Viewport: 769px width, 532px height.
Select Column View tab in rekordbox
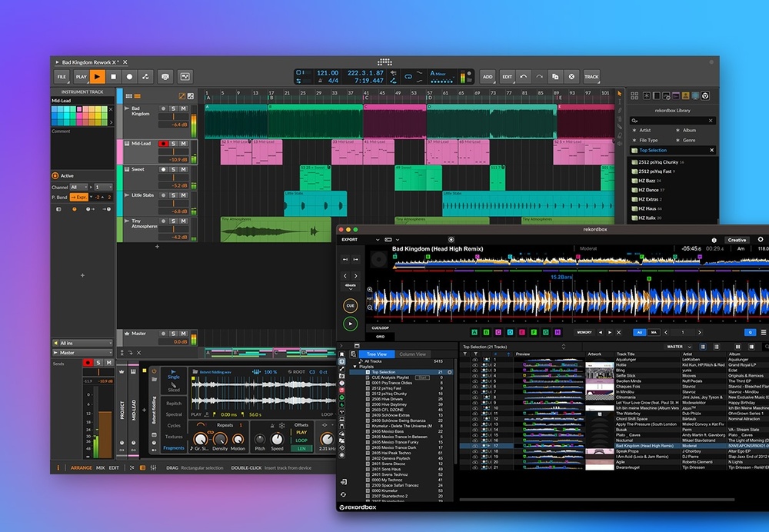[x=412, y=354]
